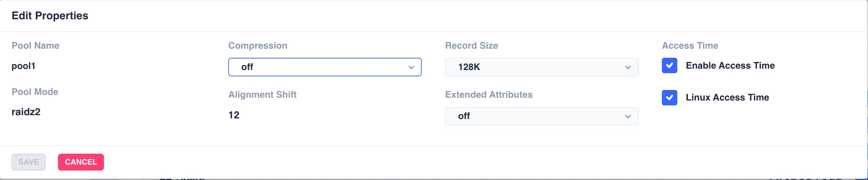Click the Compression field label
This screenshot has height=180, width=868.
258,46
